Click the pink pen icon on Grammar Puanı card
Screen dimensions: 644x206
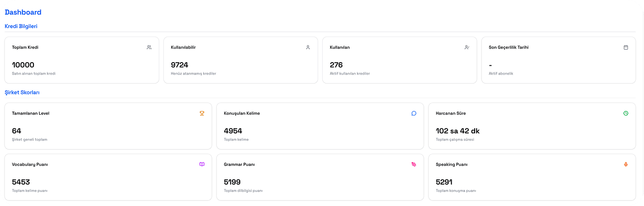[414, 164]
